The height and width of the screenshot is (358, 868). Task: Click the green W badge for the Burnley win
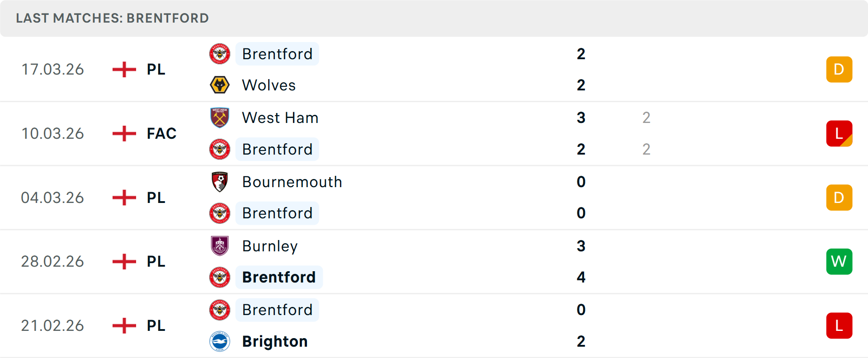pyautogui.click(x=839, y=261)
